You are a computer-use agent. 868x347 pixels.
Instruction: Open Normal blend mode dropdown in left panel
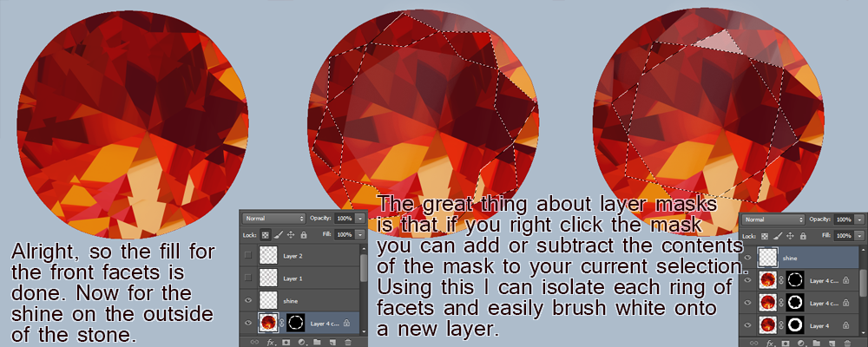(x=273, y=219)
